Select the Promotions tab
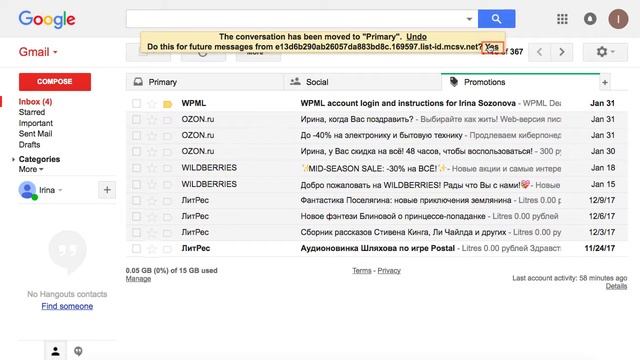Viewport: 640px width, 360px height. [x=520, y=82]
